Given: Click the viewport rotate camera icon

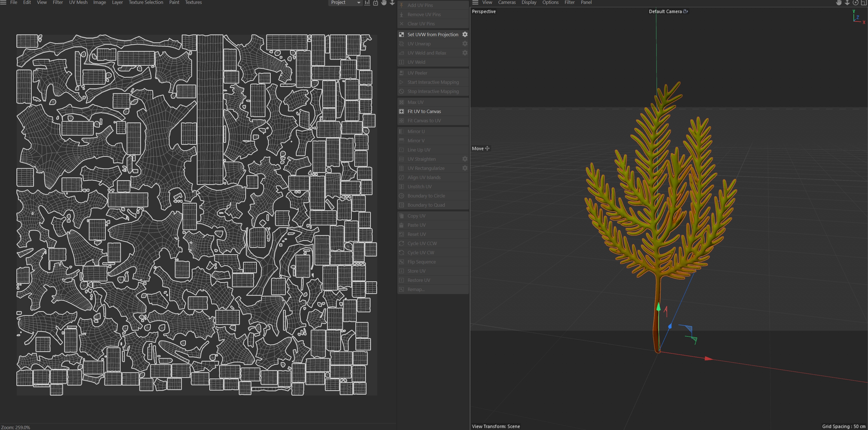Looking at the screenshot, I should (x=855, y=3).
